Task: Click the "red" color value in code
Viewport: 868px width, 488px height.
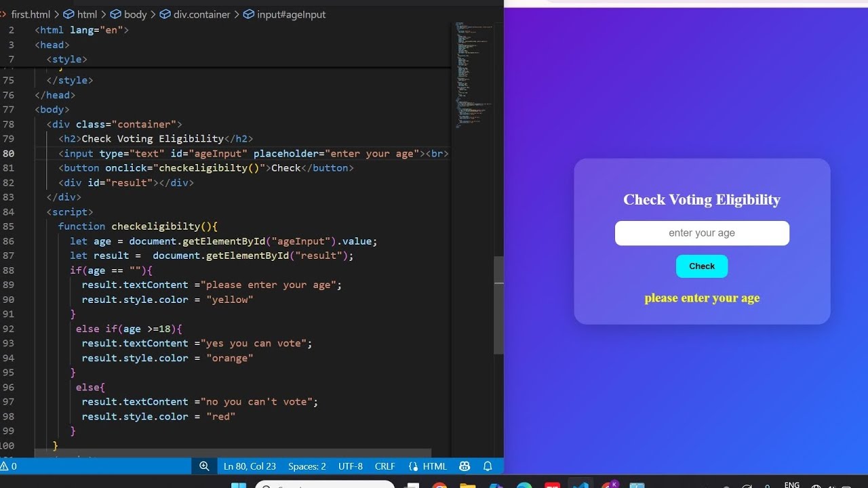Action: pos(220,416)
